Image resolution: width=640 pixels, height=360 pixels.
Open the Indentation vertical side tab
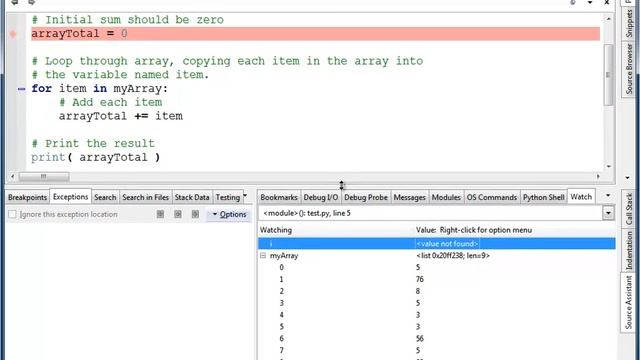point(629,250)
